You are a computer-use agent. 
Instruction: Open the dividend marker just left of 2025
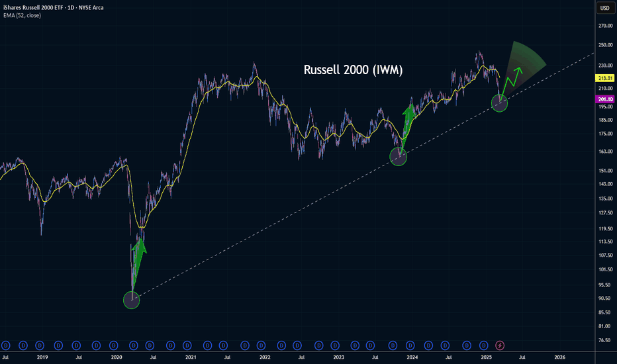pos(484,345)
